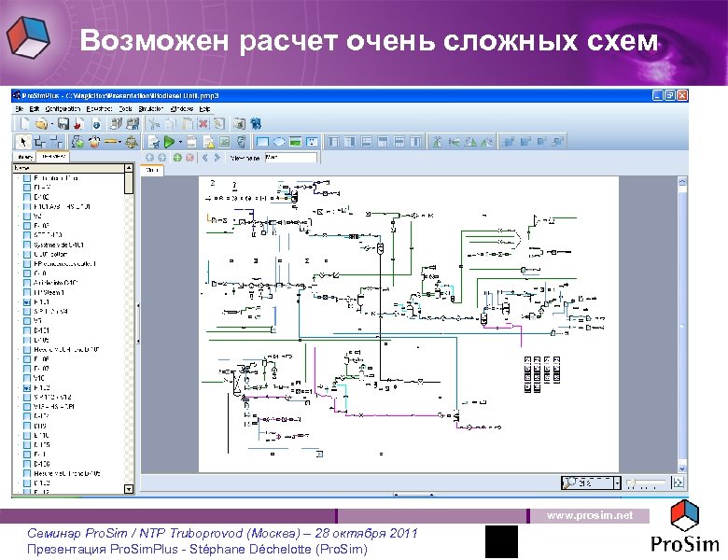Open a file with the yellow folder icon
The image size is (728, 560).
coord(42,123)
